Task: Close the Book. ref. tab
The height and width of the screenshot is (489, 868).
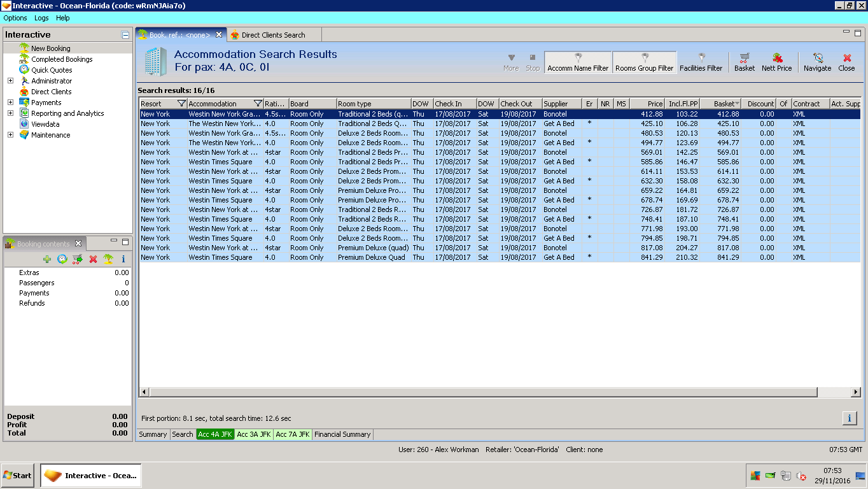Action: (x=219, y=35)
